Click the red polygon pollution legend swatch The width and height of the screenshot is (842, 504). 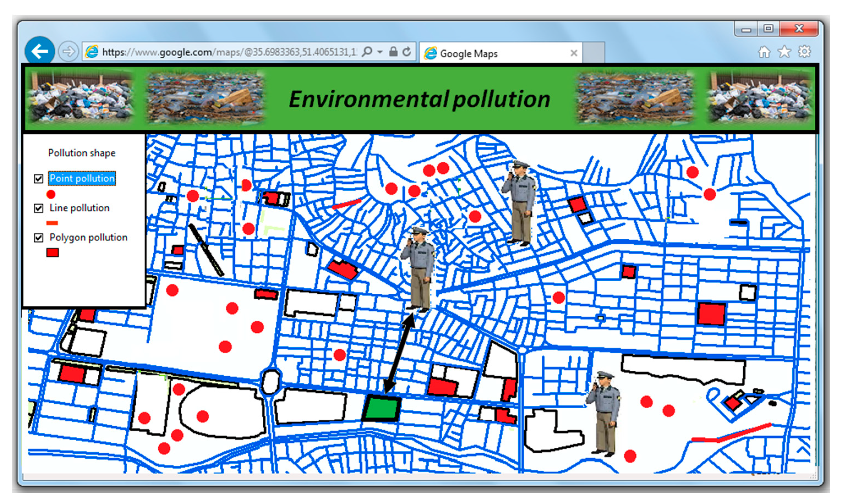52,252
